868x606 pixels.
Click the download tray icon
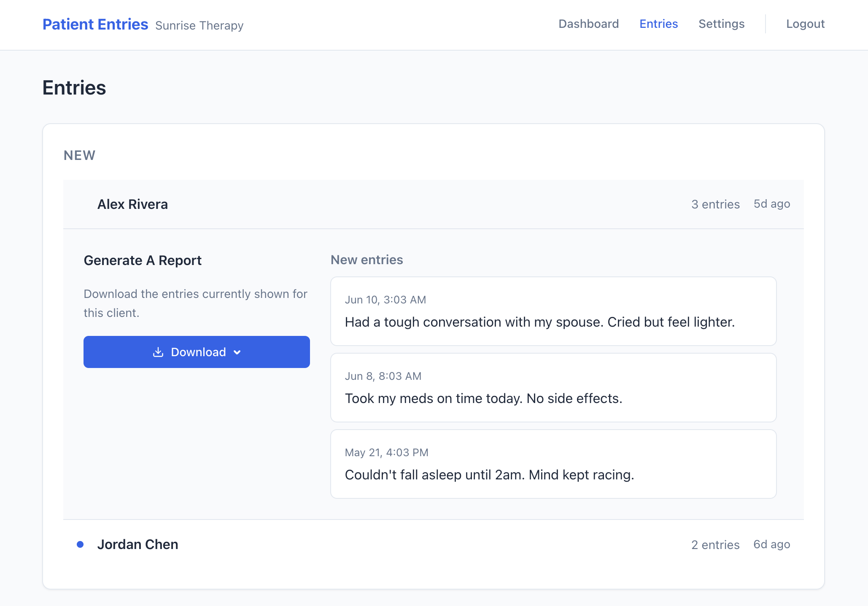(x=158, y=352)
